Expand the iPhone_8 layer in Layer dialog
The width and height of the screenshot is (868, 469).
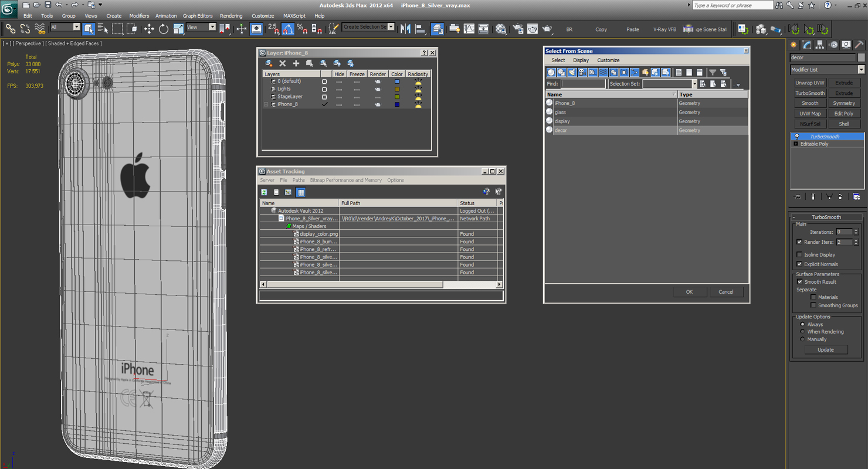click(x=266, y=104)
